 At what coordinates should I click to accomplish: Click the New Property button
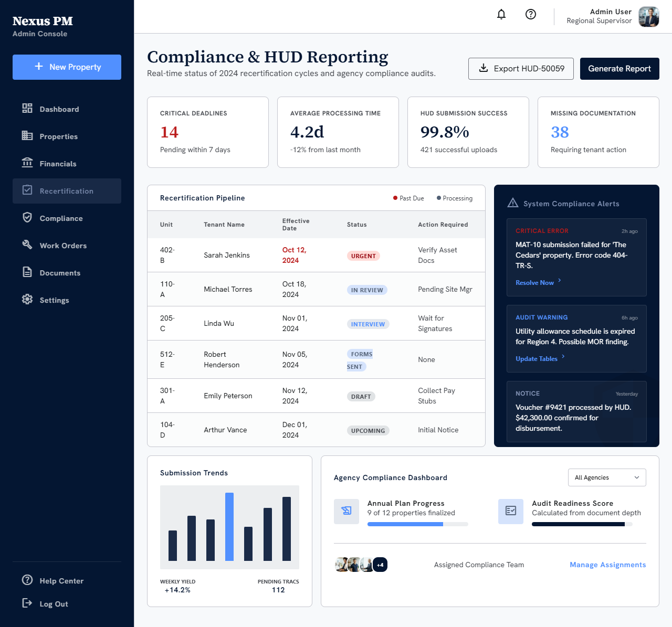[67, 67]
